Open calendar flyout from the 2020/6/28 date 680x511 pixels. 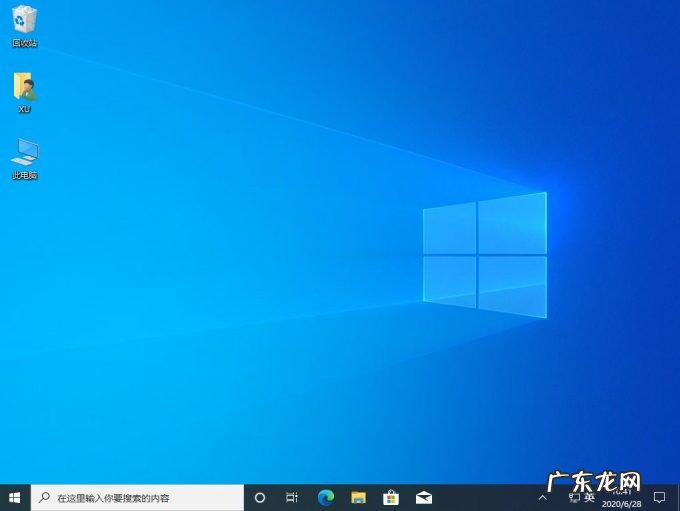coord(622,503)
